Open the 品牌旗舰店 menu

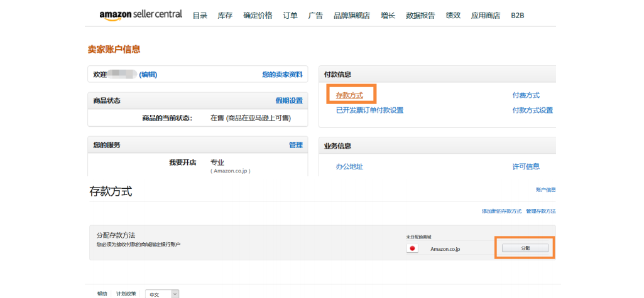pyautogui.click(x=352, y=16)
